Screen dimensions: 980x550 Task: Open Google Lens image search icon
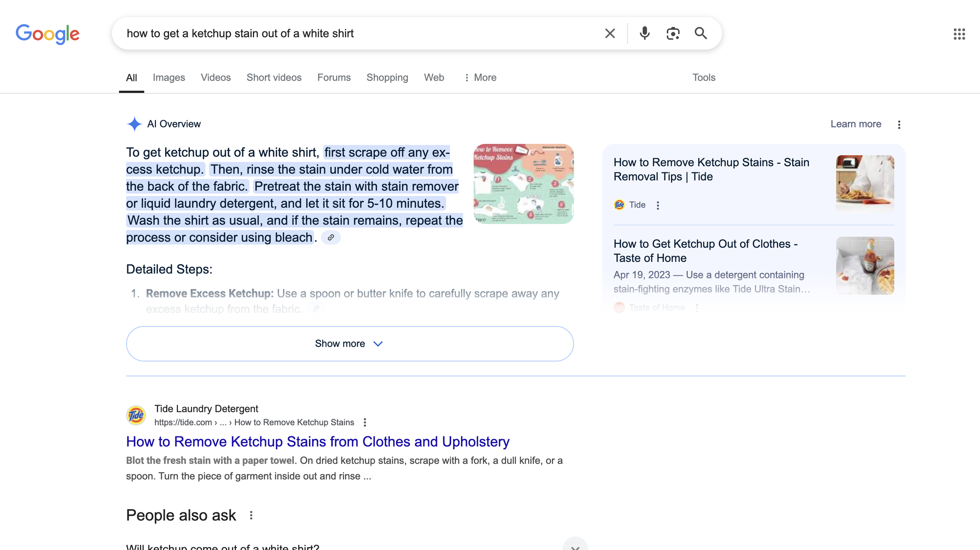(x=673, y=33)
